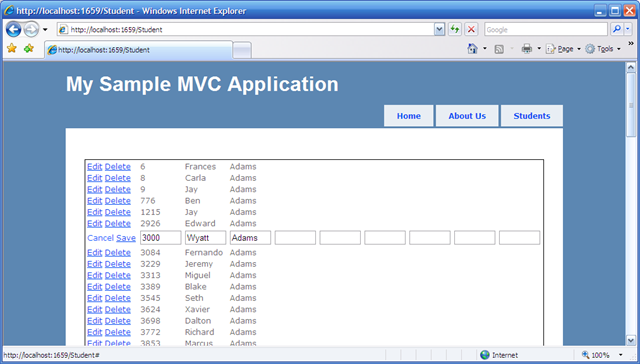
Task: Click the vertical scrollbar thumb
Action: [631, 105]
